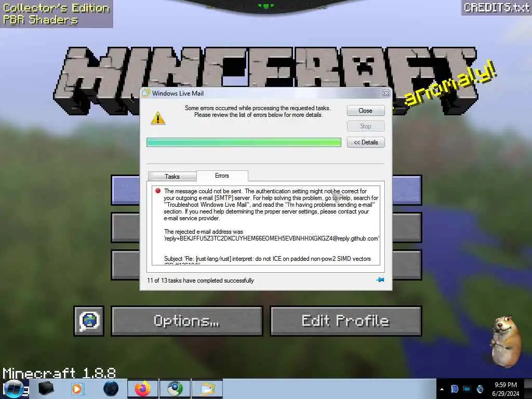Screen dimensions: 532x399
Task: Click the Minecraft language globe button
Action: pyautogui.click(x=89, y=321)
